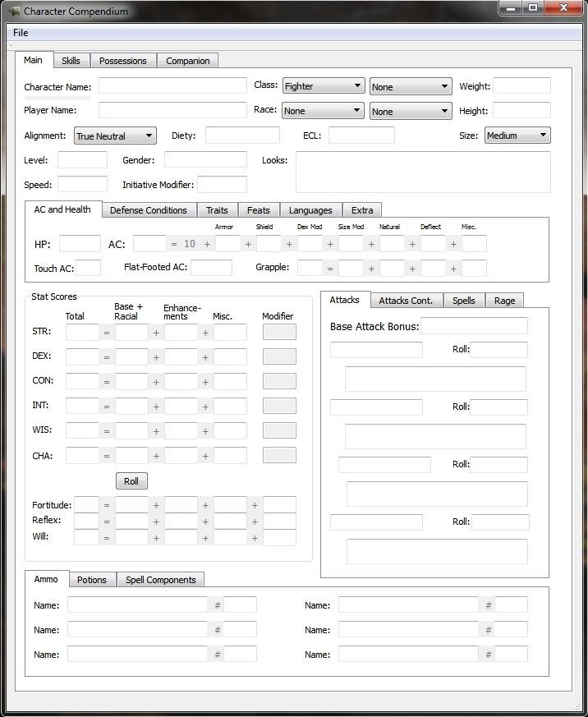This screenshot has height=717, width=588.
Task: Open the Rage tab
Action: coord(505,301)
